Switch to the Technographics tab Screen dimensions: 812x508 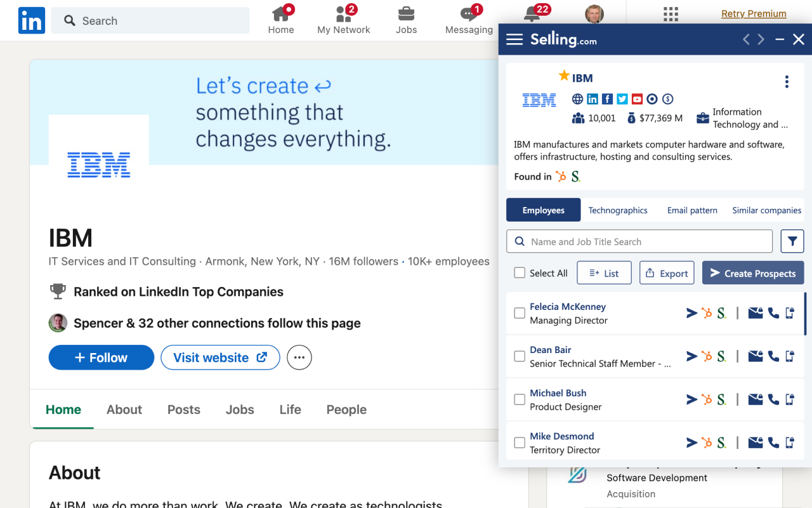(x=617, y=210)
